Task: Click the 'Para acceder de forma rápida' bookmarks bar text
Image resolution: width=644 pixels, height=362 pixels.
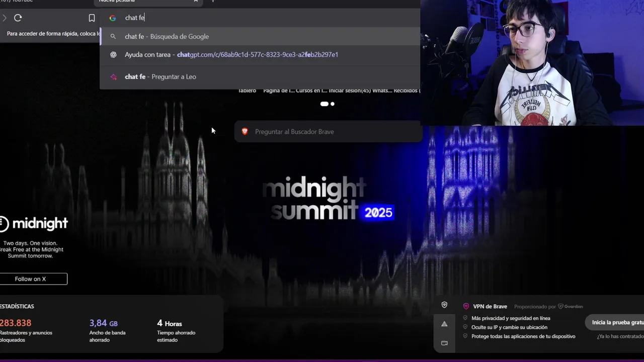Action: point(54,34)
